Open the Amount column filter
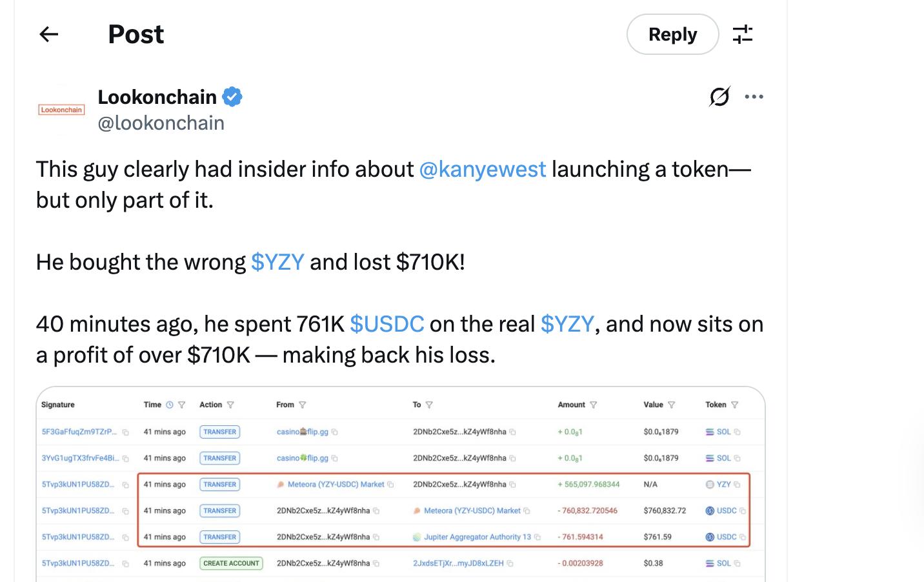 tap(594, 405)
